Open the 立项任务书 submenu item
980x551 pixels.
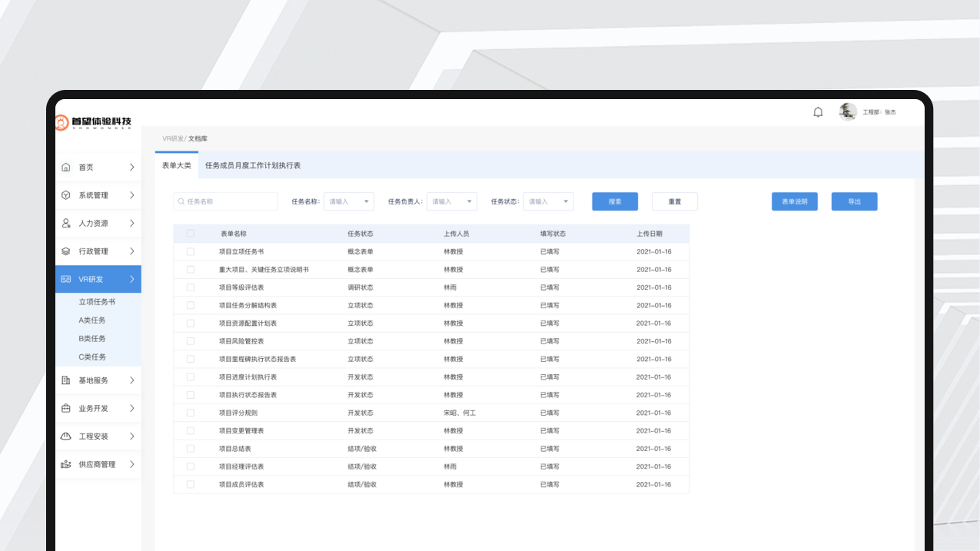click(x=97, y=302)
